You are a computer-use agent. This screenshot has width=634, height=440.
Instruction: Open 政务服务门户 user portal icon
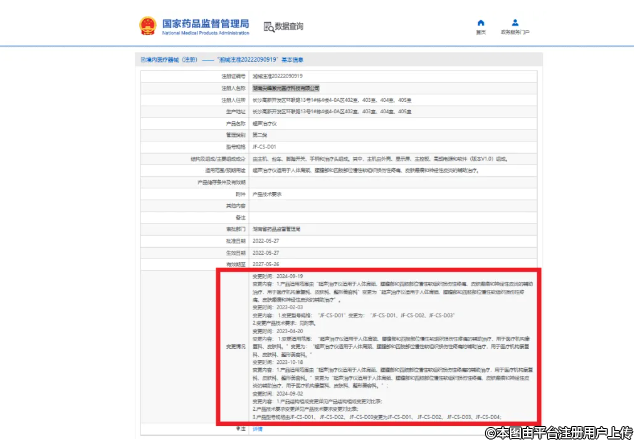tap(515, 24)
